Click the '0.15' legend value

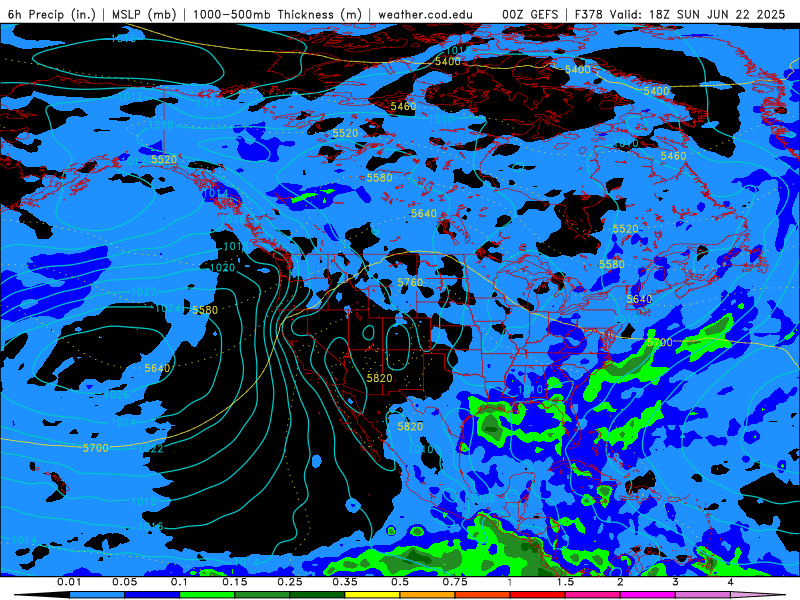coord(235,582)
